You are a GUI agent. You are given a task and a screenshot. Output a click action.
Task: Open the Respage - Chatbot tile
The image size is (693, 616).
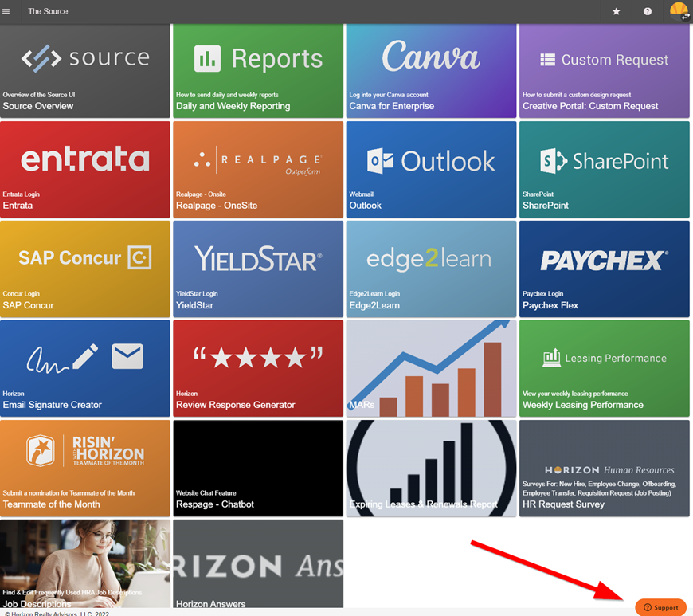click(x=258, y=469)
